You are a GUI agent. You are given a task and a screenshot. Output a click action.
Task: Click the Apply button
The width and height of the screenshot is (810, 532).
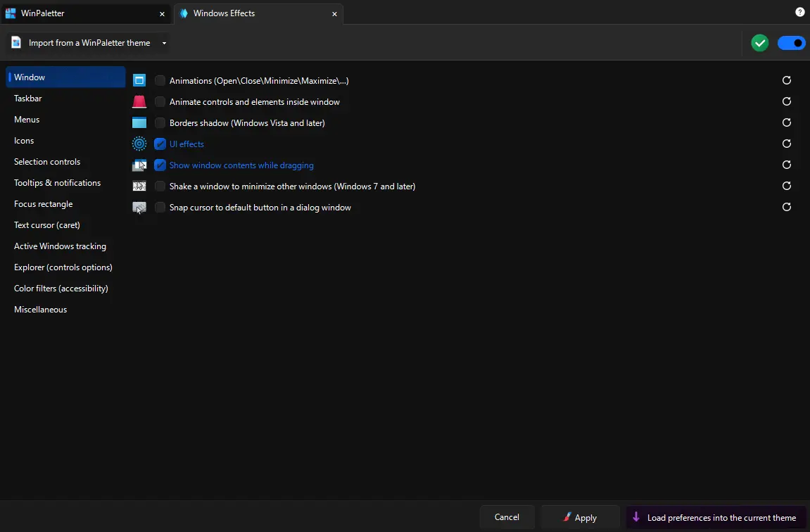click(x=580, y=517)
